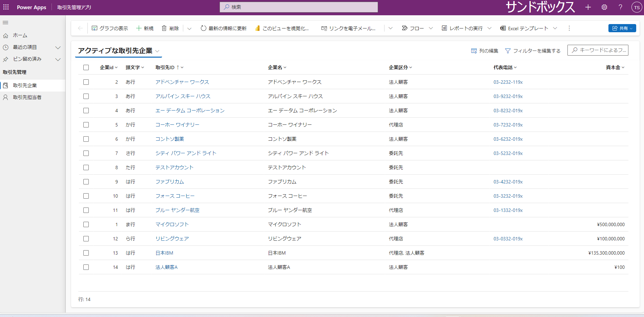Click the ホーム home icon in sidebar
644x317 pixels.
tap(5, 36)
